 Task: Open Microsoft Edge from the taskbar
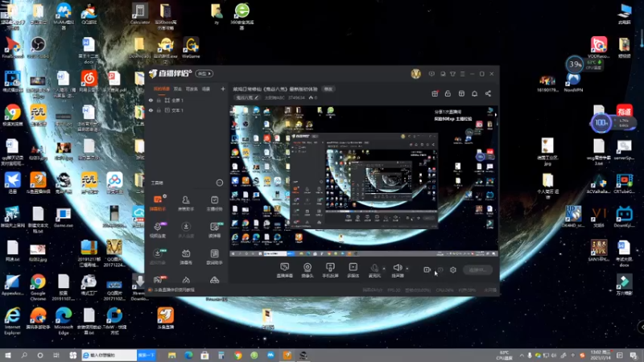coord(188,355)
